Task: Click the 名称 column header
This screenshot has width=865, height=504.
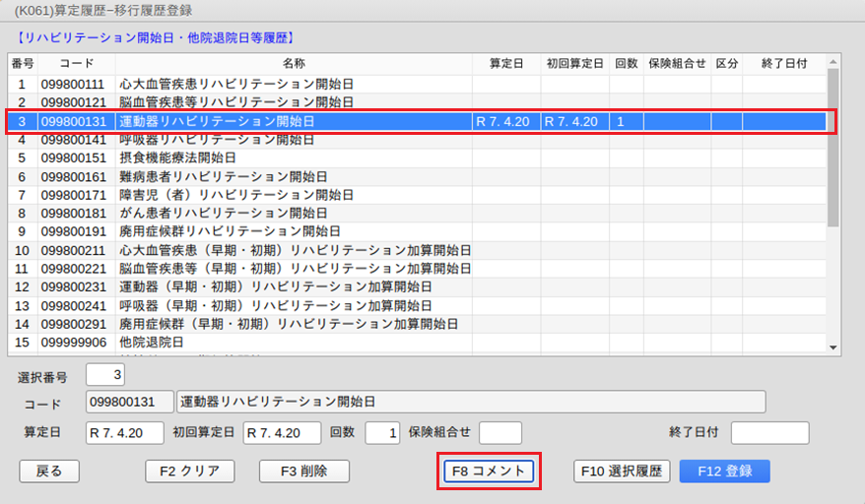Action: 293,63
